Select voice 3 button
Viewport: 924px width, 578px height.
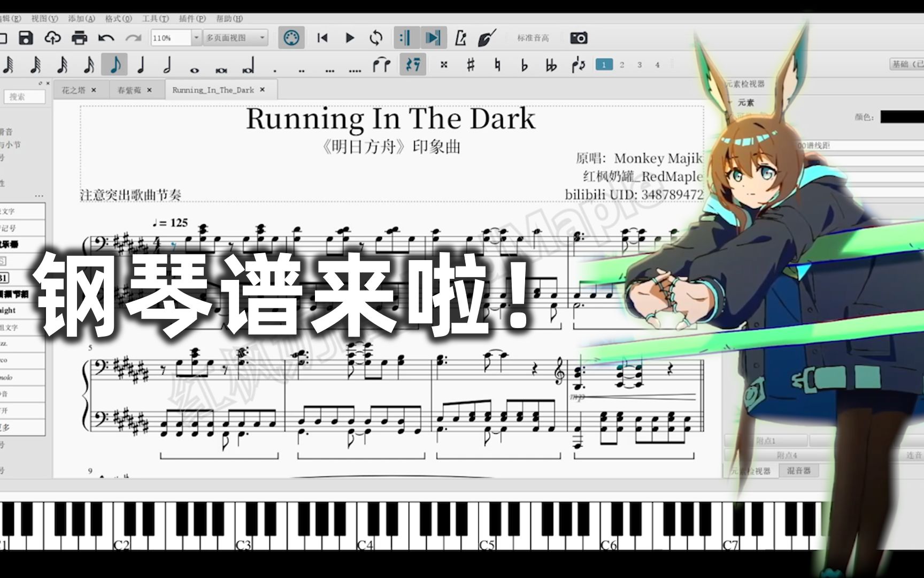pyautogui.click(x=640, y=65)
